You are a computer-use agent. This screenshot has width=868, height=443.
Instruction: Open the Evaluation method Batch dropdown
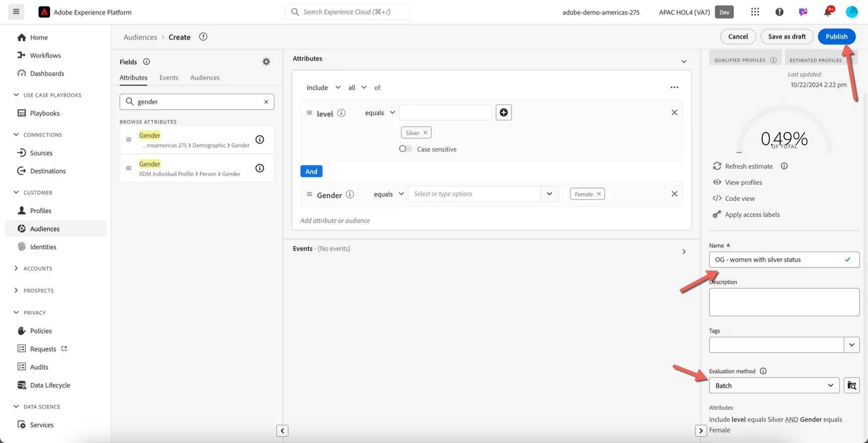[x=774, y=386]
